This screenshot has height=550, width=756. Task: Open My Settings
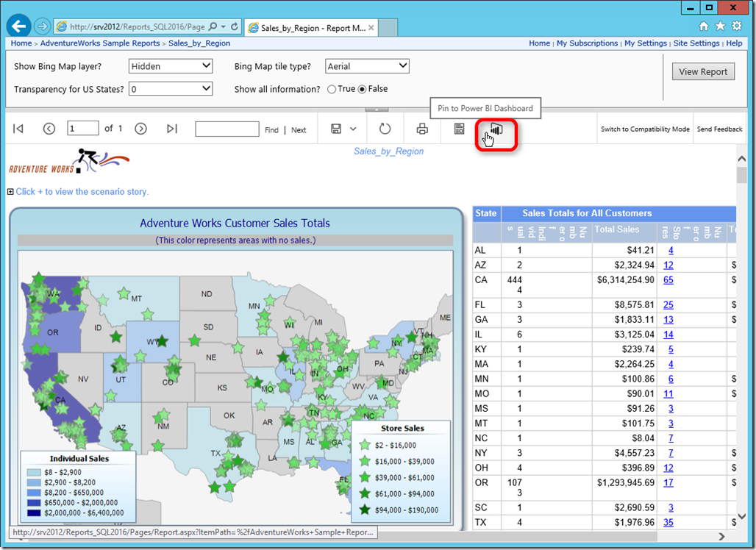tap(645, 43)
